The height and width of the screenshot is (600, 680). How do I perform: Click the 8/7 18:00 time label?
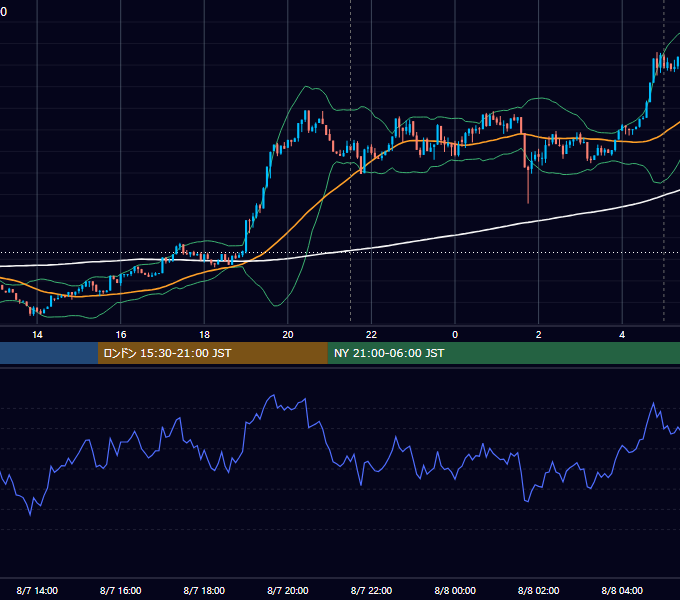click(x=204, y=590)
